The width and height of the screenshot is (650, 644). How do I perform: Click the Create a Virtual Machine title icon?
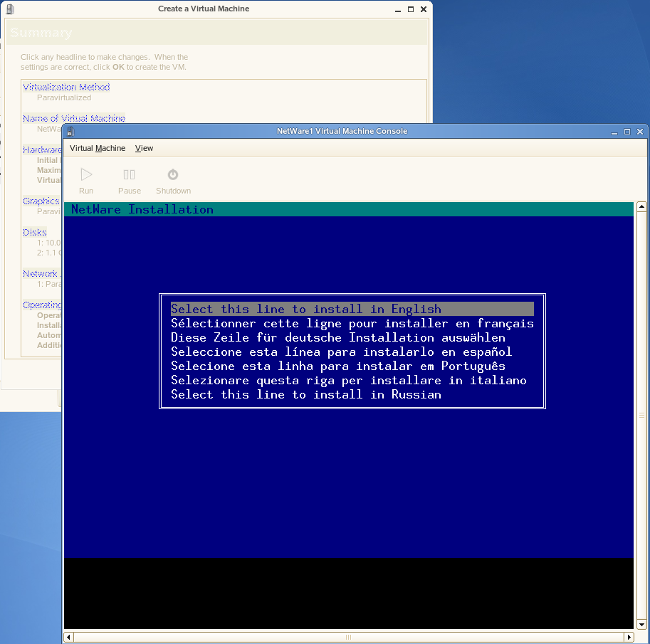[10, 9]
